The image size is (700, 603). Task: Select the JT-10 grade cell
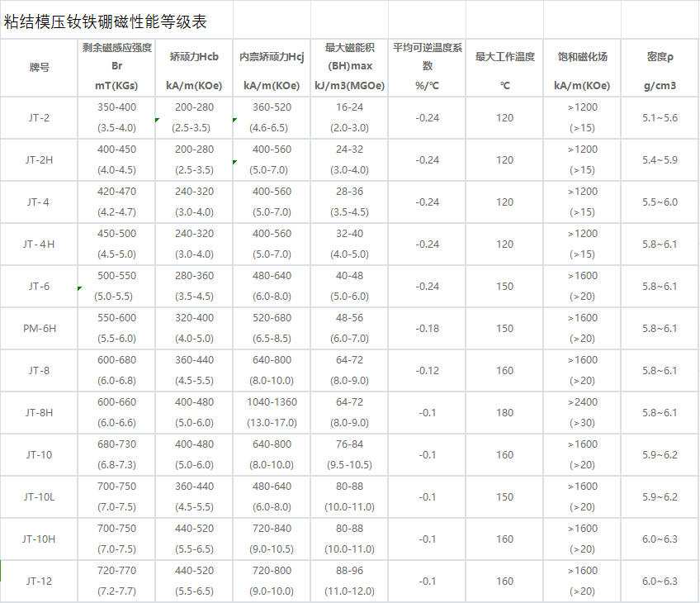click(40, 454)
